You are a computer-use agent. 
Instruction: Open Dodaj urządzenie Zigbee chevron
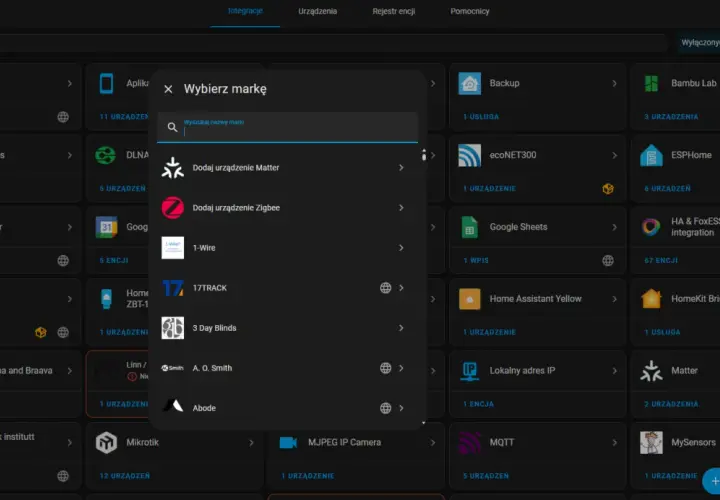pos(401,208)
